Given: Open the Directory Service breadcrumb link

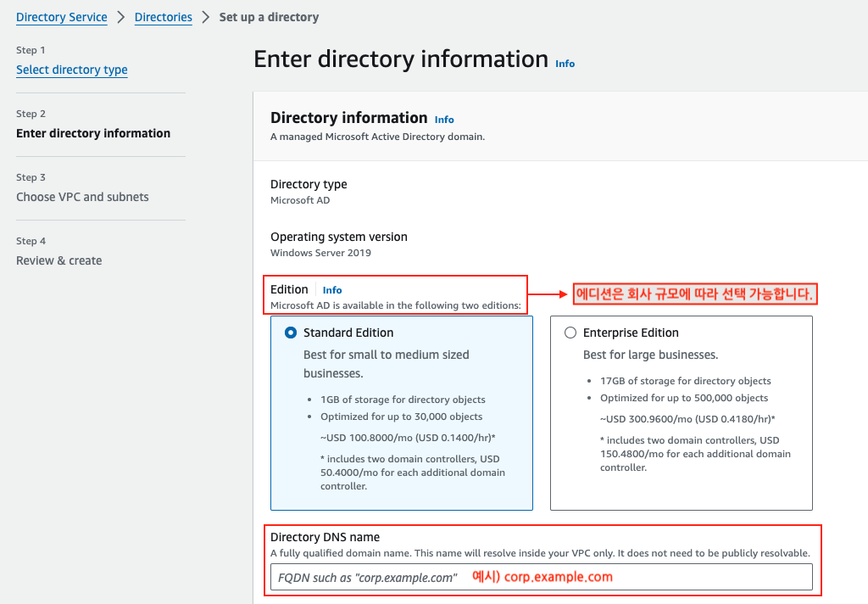Looking at the screenshot, I should pos(61,17).
